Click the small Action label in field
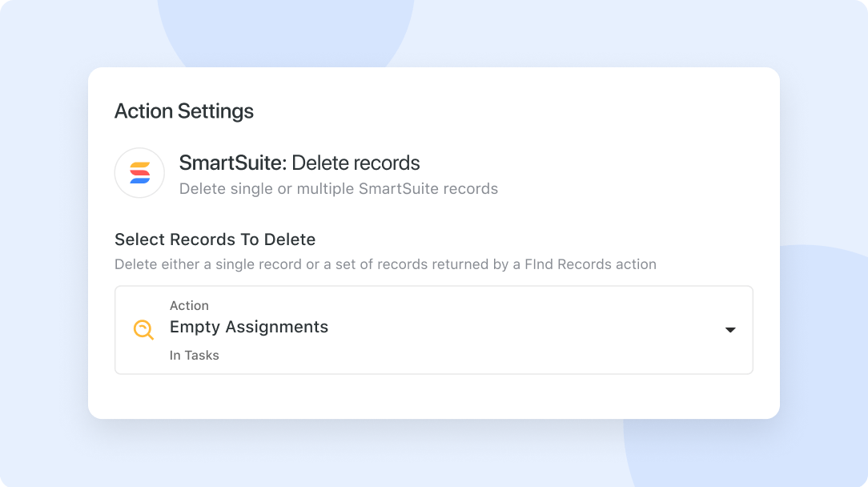This screenshot has height=487, width=868. coord(189,306)
